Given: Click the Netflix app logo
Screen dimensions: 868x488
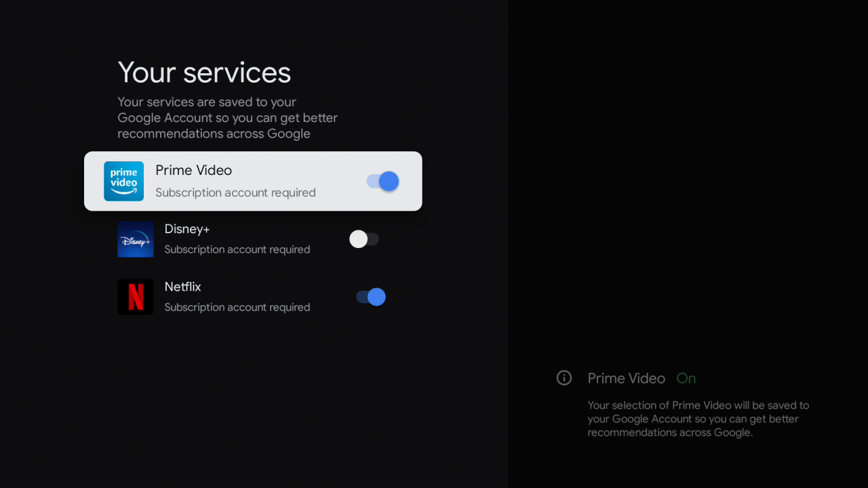Looking at the screenshot, I should tap(136, 297).
